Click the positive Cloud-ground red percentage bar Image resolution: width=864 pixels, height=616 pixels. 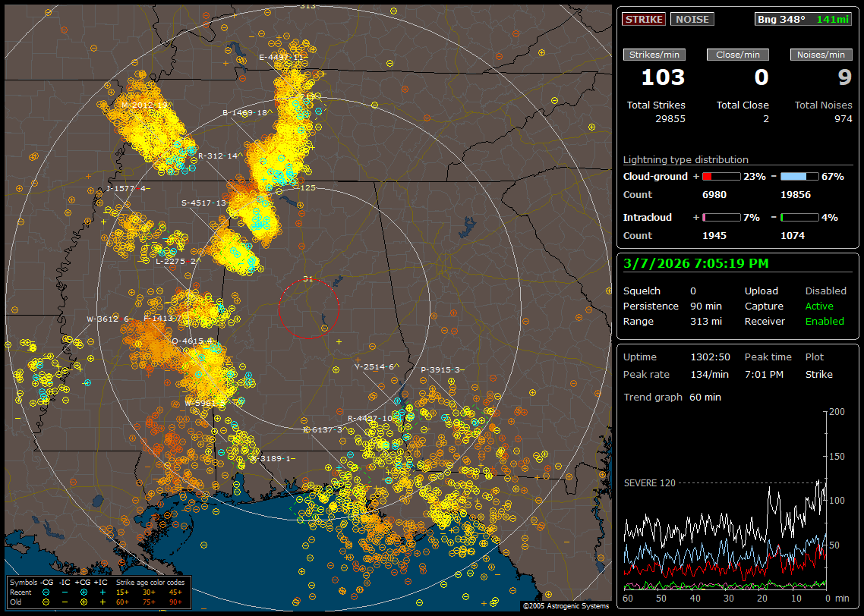point(721,177)
